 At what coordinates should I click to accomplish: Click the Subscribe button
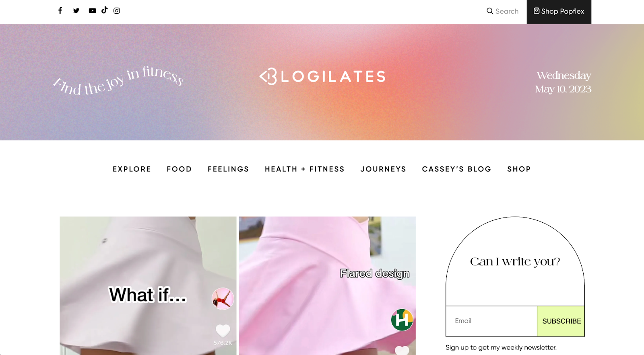(561, 321)
